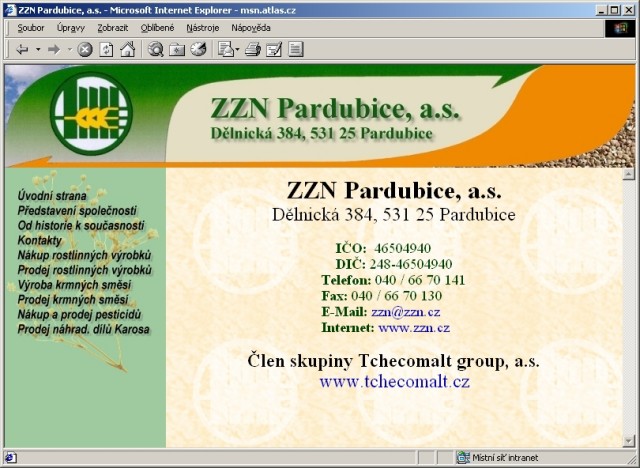
Task: Open the Zobrazit menu
Action: point(113,28)
